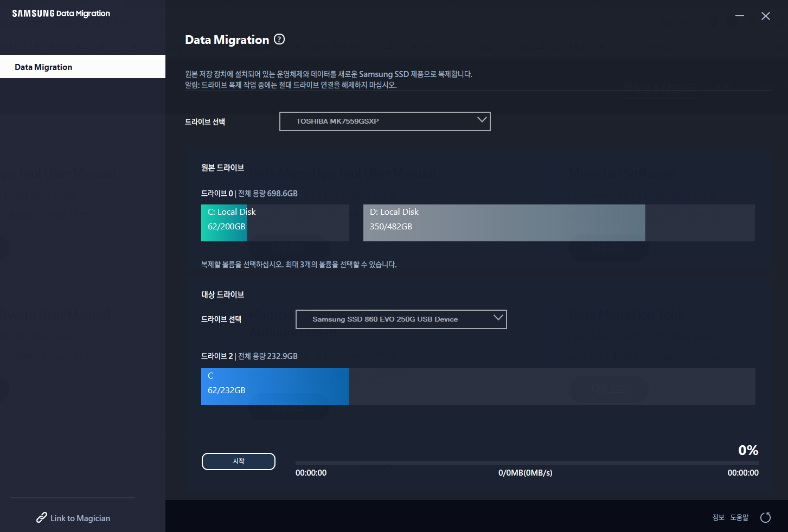
Task: Open the TOSHIBA MK7559GSXP source drive dropdown
Action: (x=385, y=121)
